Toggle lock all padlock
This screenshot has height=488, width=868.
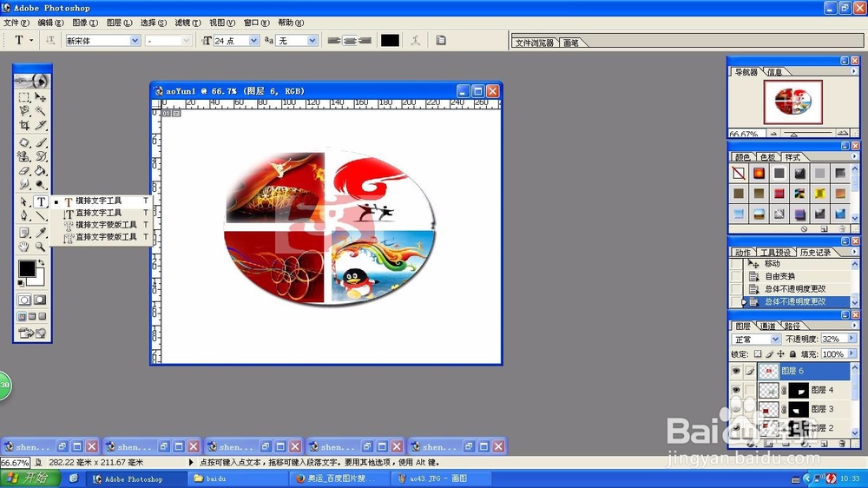click(x=792, y=354)
